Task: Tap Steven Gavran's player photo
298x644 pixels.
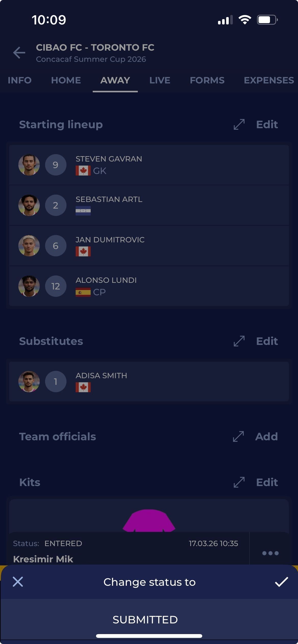Action: pos(29,165)
